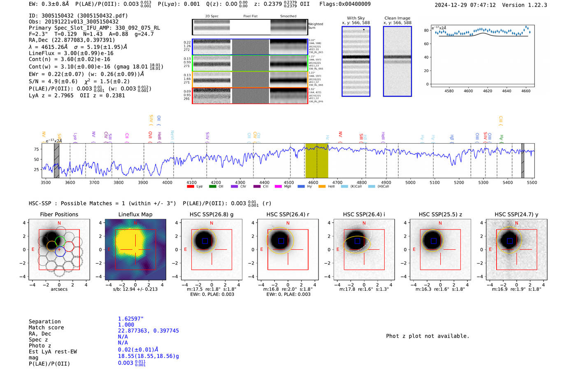
Task: Click the λ = 4615.26Å wavelength line
Action: [x=78, y=47]
